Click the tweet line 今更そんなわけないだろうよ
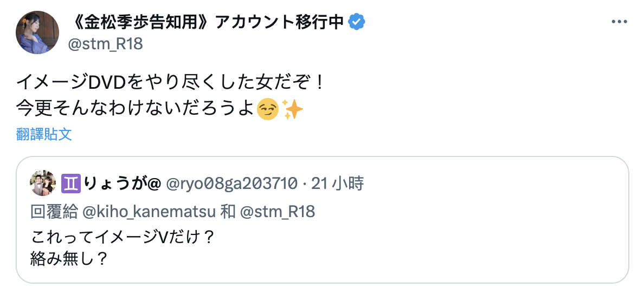 [x=136, y=109]
